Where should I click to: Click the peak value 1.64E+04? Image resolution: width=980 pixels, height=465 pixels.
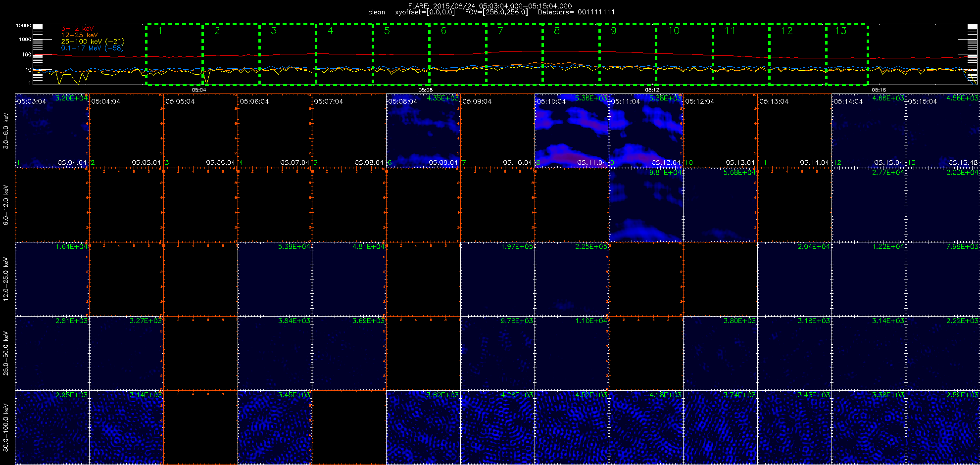coord(71,246)
